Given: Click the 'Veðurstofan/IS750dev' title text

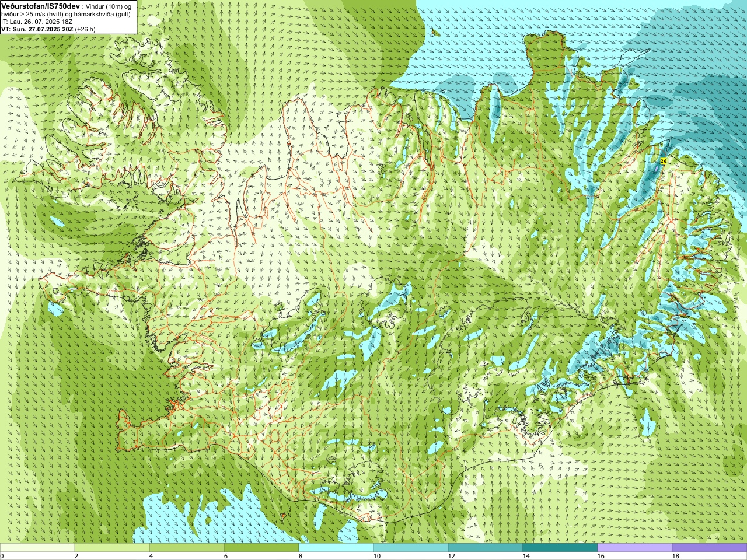Looking at the screenshot, I should click(40, 5).
